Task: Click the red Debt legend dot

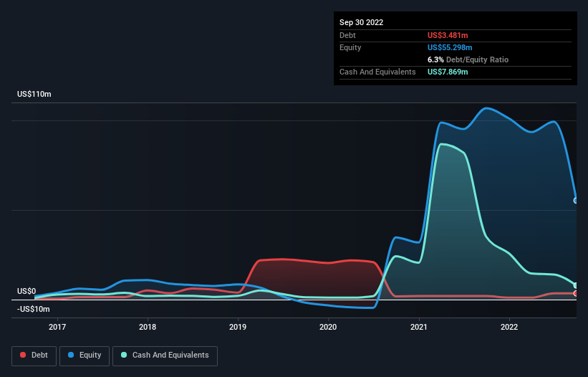Action: [23, 355]
